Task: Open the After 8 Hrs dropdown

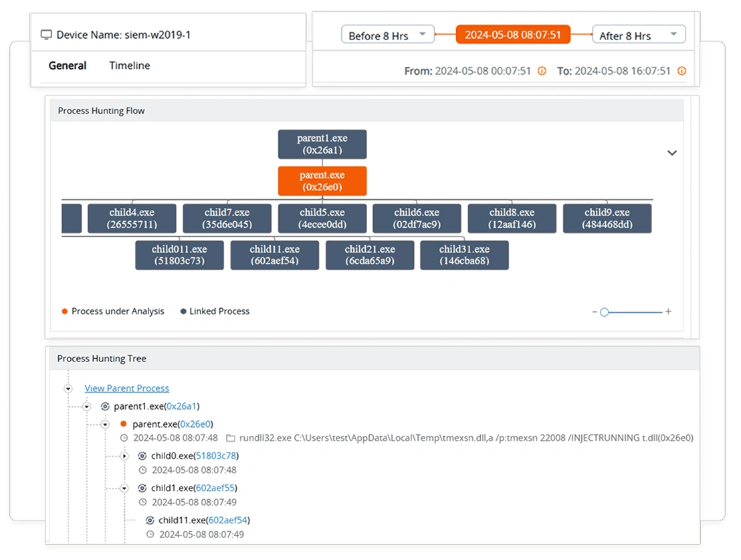Action: [x=638, y=35]
